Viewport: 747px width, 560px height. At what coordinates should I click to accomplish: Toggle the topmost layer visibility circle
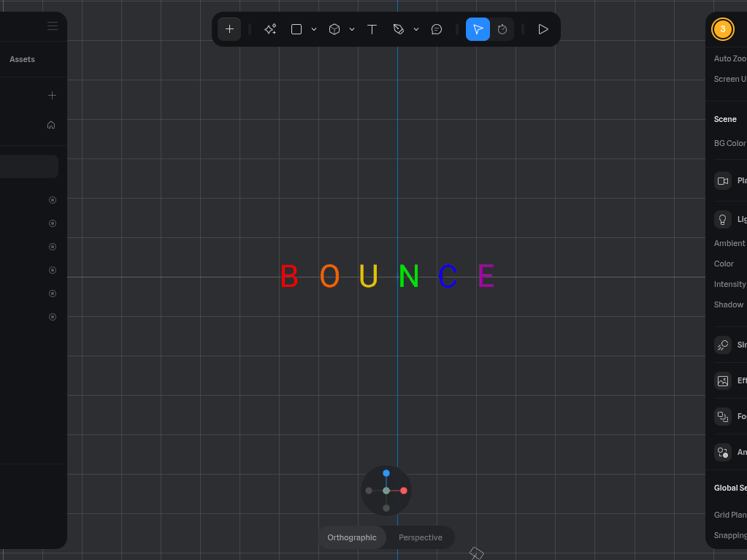(x=53, y=200)
